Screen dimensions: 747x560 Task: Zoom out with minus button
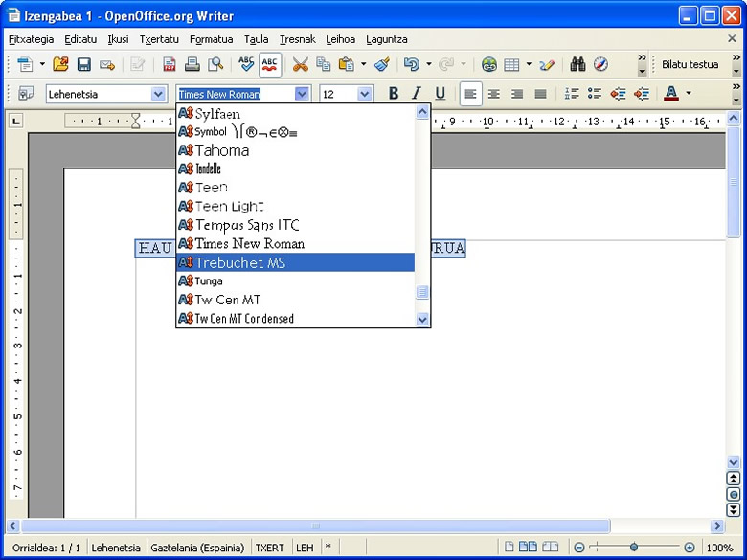[579, 548]
